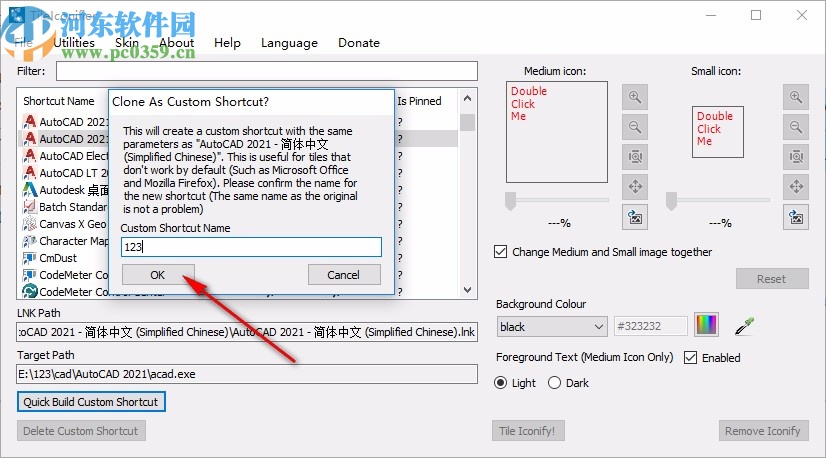Cancel the Clone As Custom Shortcut dialog
826x458 pixels.
tap(344, 275)
